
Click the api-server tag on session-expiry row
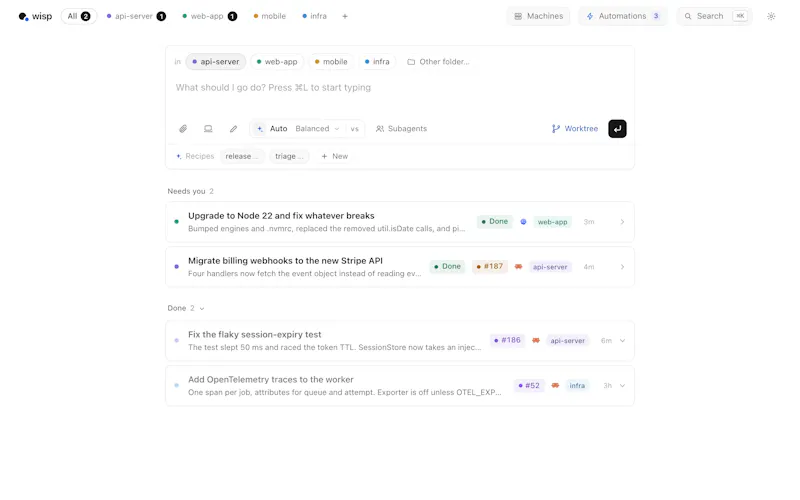pyautogui.click(x=567, y=341)
